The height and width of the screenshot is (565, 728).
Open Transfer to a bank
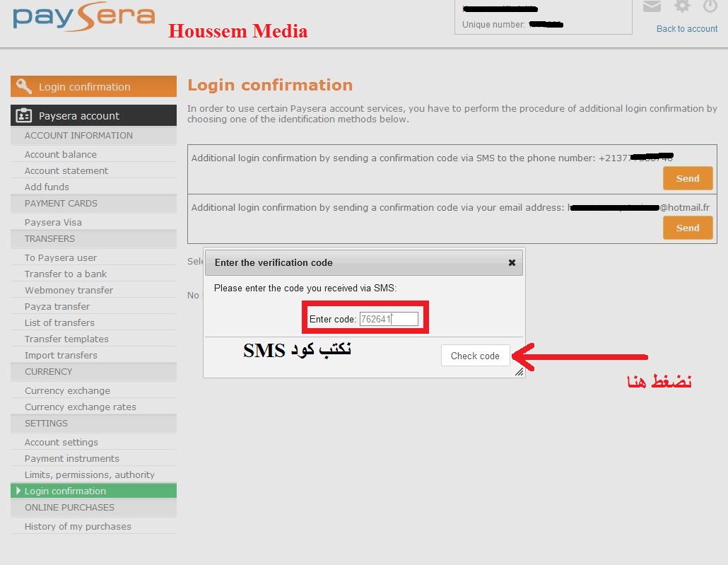pos(66,274)
